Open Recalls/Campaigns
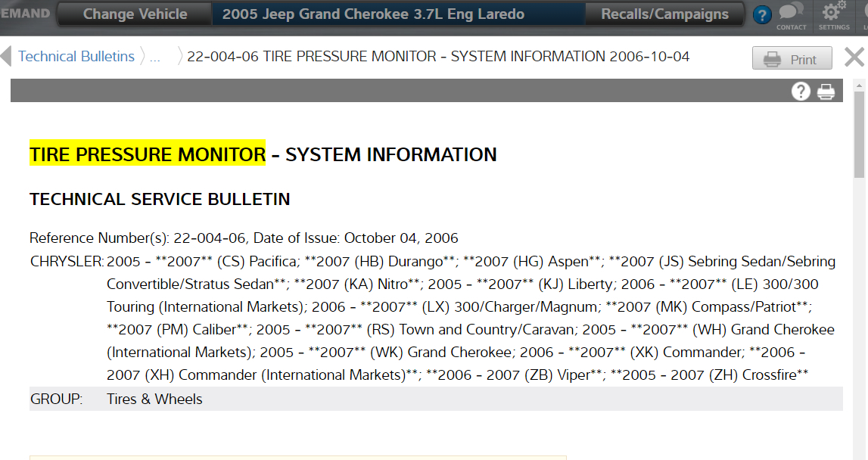This screenshot has height=460, width=868. click(664, 14)
